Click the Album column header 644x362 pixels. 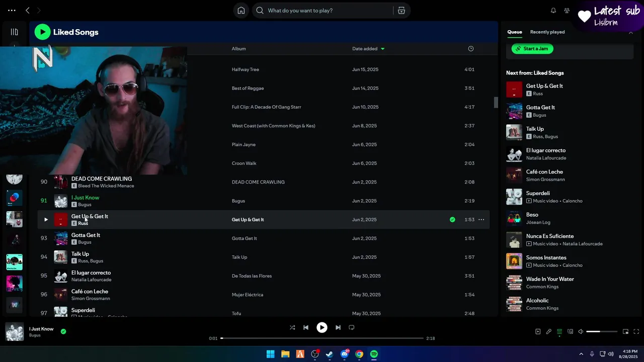click(238, 49)
